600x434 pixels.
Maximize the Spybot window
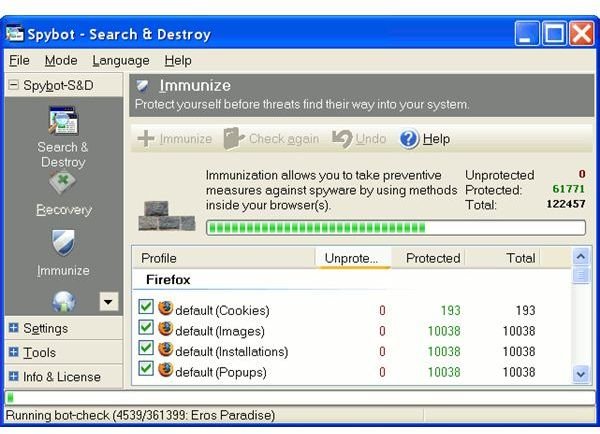(554, 34)
